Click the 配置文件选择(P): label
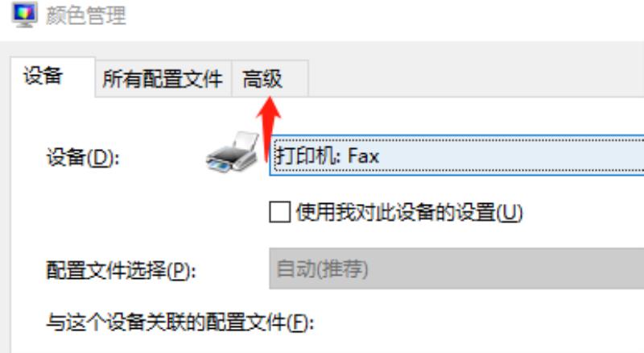 121,270
